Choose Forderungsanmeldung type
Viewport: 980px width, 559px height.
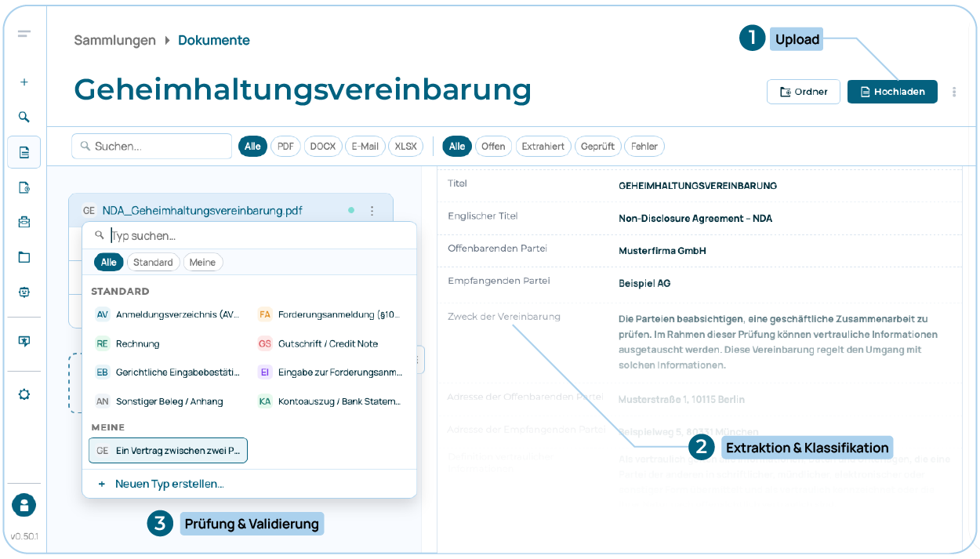click(330, 314)
